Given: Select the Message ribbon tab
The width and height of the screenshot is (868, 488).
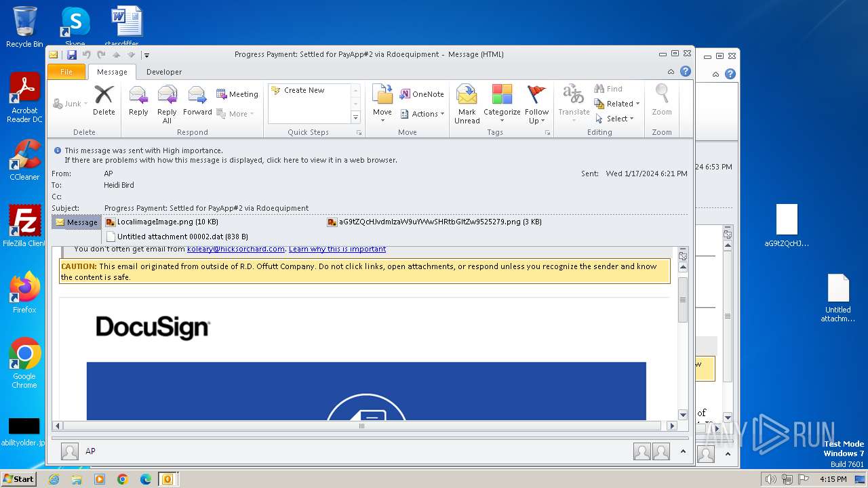Looking at the screenshot, I should pos(112,72).
